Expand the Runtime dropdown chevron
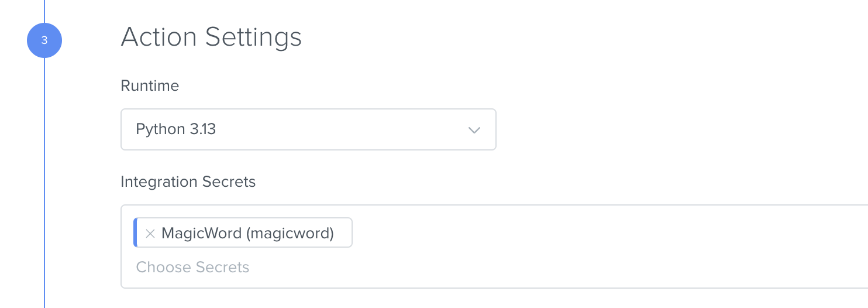The image size is (868, 308). 474,130
